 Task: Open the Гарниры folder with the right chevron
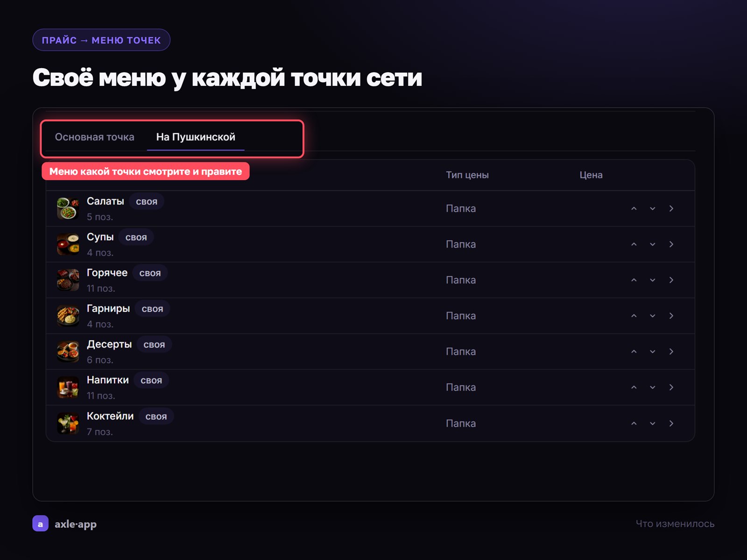tap(671, 316)
